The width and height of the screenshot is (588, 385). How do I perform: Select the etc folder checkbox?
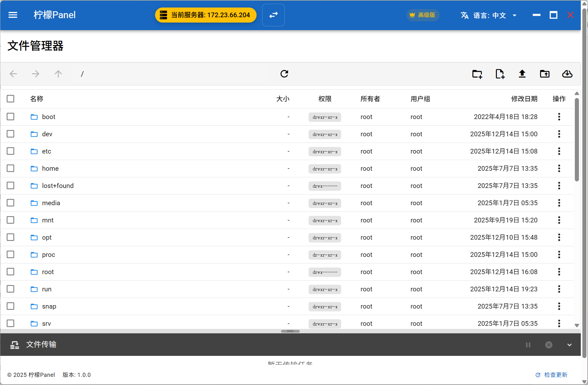click(11, 151)
